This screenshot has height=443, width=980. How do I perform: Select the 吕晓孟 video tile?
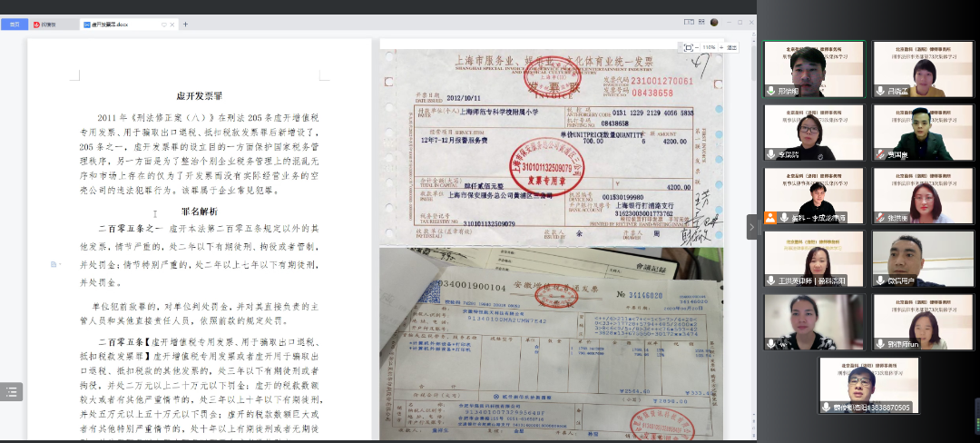click(x=923, y=69)
